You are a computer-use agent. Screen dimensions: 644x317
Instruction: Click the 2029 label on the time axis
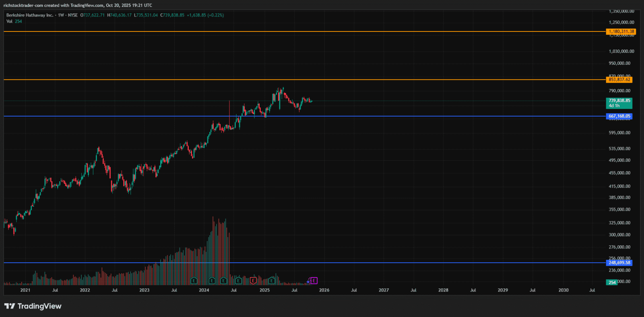[x=503, y=290]
